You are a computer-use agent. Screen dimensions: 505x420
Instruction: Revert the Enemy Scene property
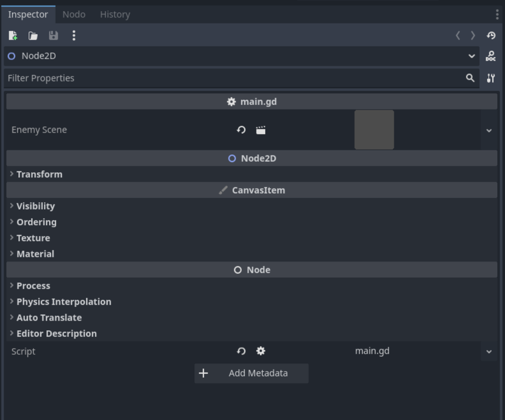(241, 130)
